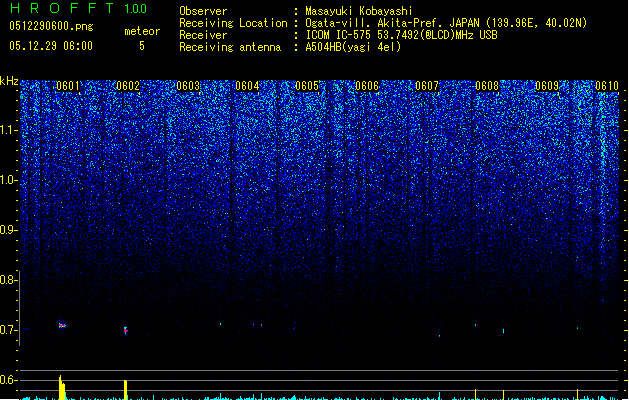Select the 0512290600.png file name

pos(51,26)
